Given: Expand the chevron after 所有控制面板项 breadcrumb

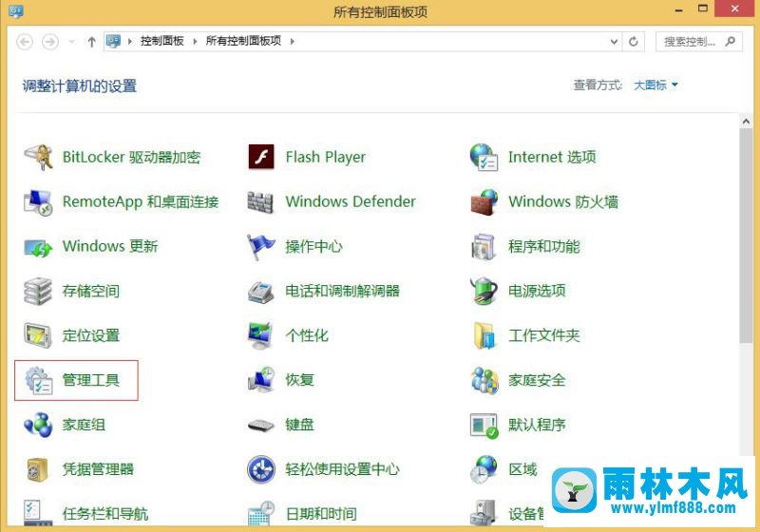Looking at the screenshot, I should pyautogui.click(x=293, y=41).
